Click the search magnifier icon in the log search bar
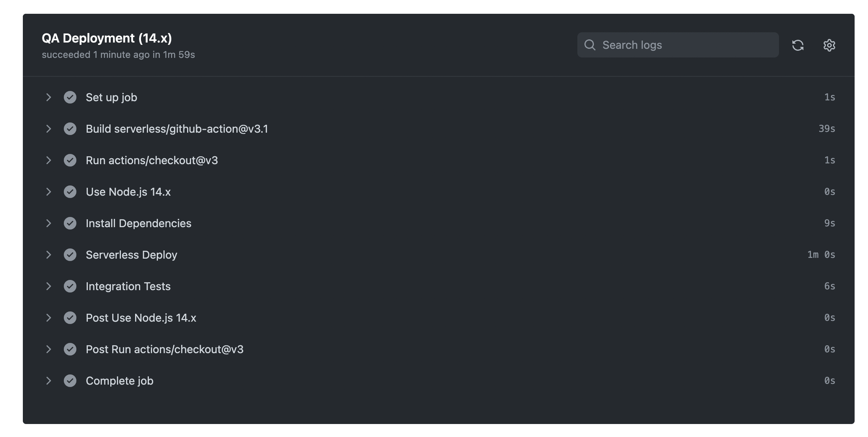This screenshot has width=868, height=437. (590, 45)
